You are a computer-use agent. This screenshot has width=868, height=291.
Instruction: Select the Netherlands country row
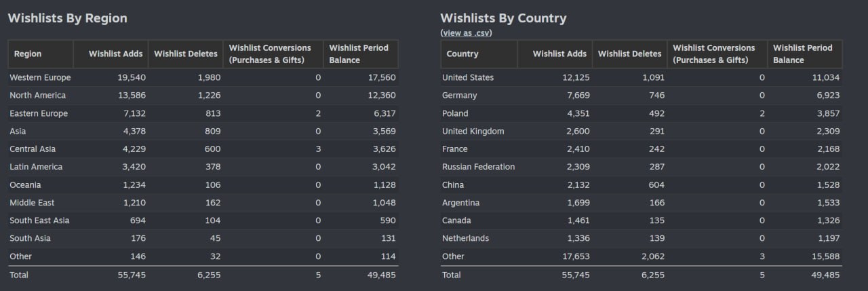(642, 238)
